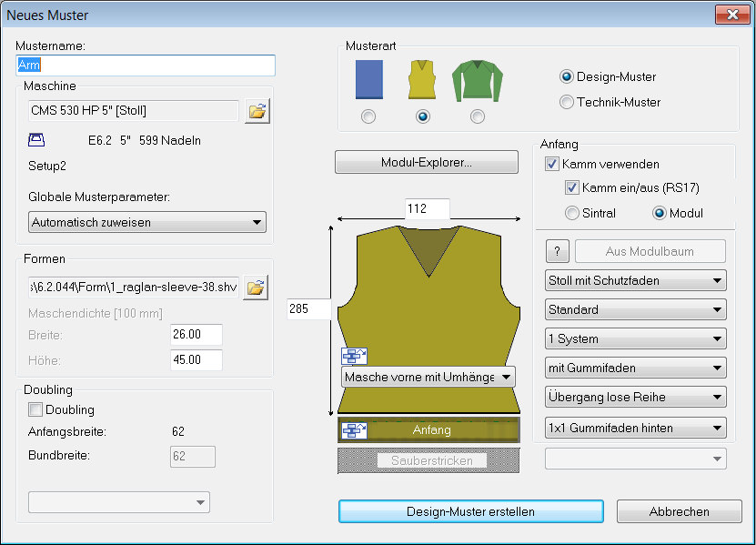
Task: Click the machine folder browse icon
Action: (x=257, y=111)
